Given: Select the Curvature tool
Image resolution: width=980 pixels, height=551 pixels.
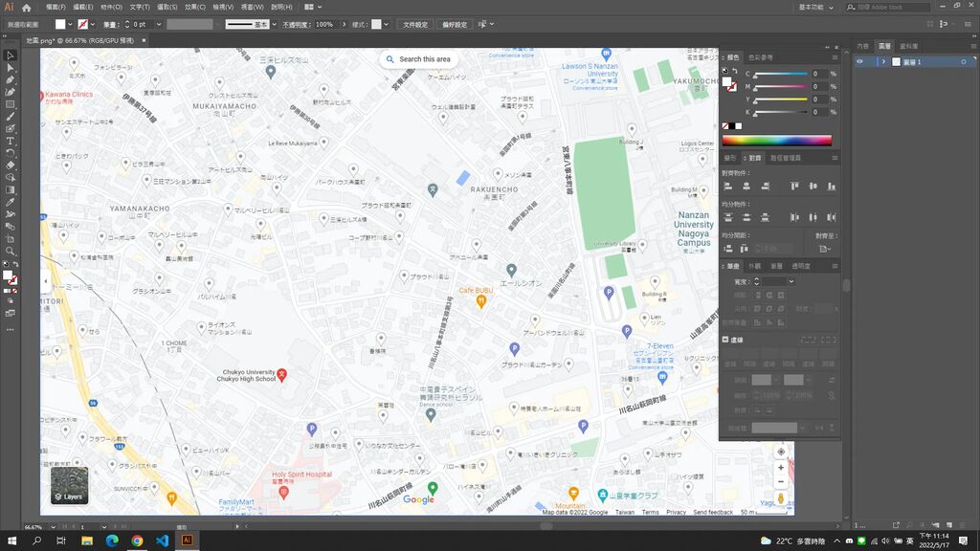Looking at the screenshot, I should point(10,92).
